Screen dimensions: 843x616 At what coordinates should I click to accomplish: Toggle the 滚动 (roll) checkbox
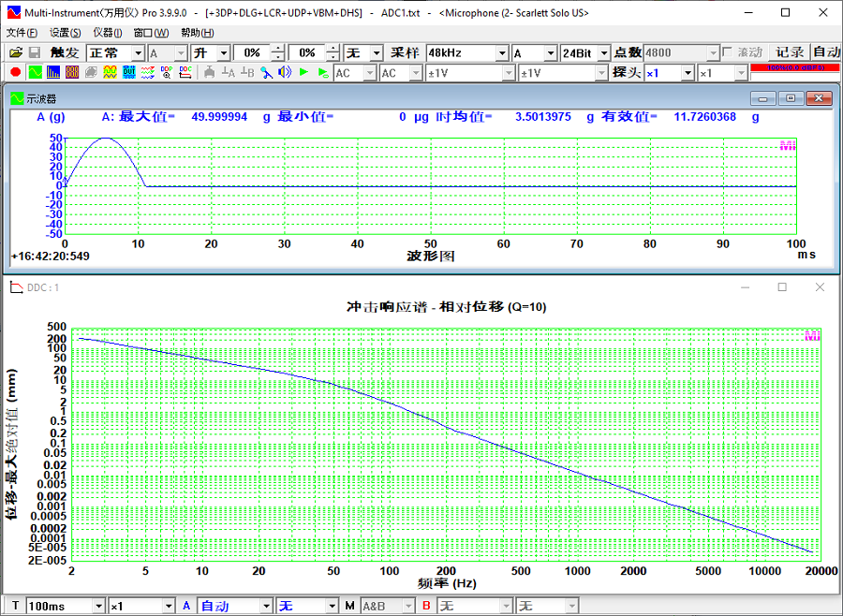(728, 52)
